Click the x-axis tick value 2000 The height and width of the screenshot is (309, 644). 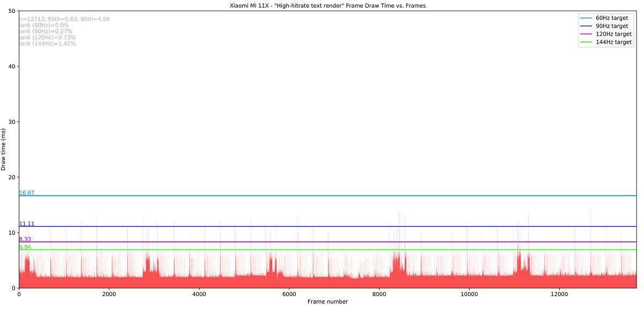109,294
